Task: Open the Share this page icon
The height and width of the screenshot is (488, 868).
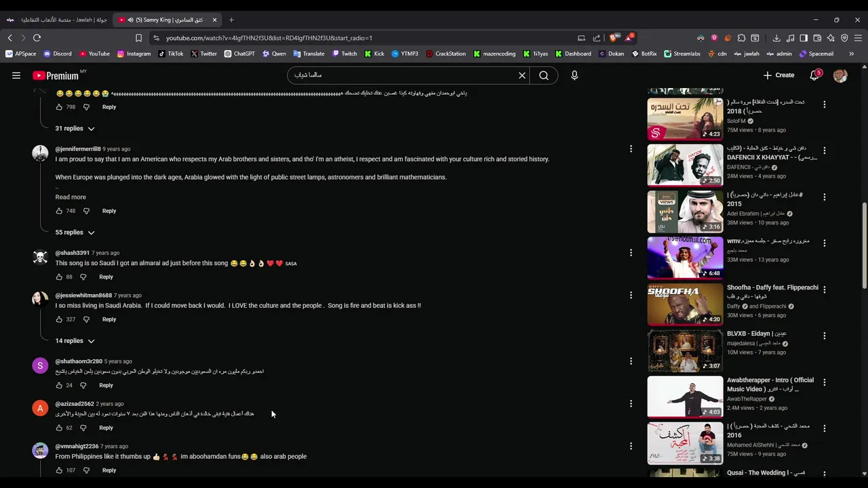Action: (x=597, y=38)
